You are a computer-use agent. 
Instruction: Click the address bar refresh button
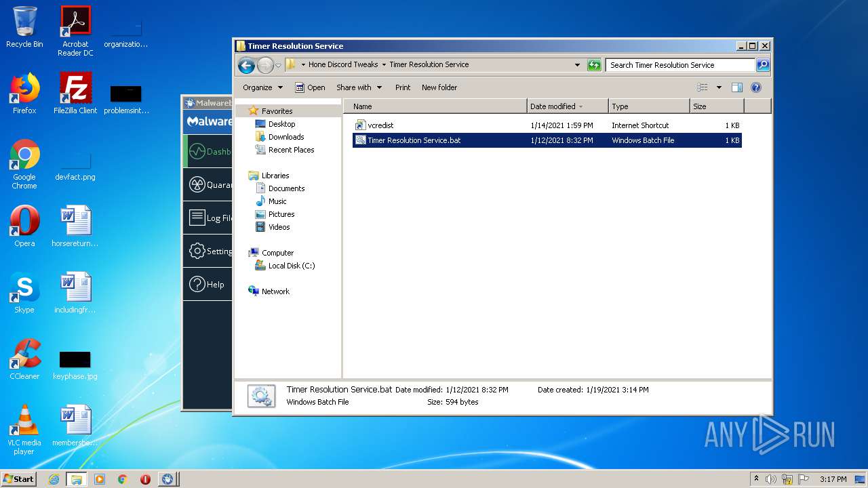coord(594,65)
